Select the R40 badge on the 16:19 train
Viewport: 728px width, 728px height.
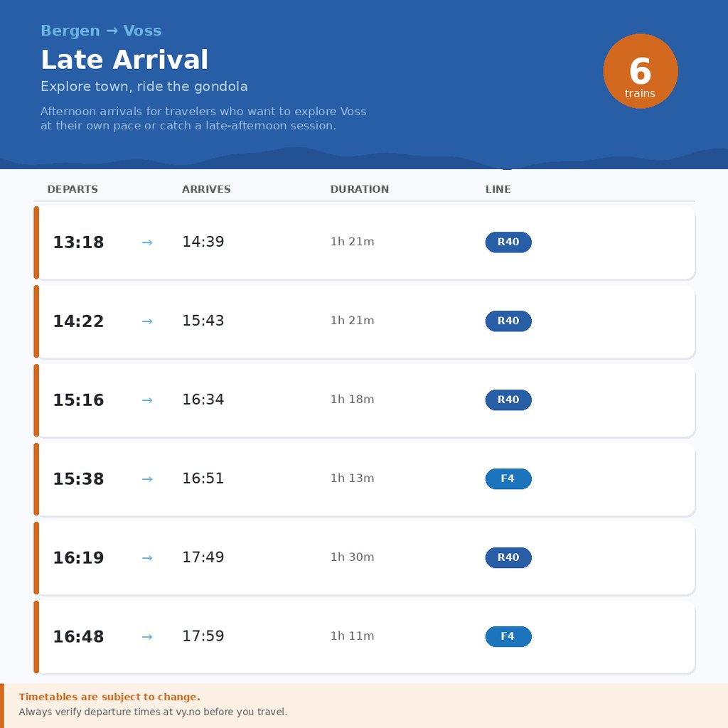(x=508, y=557)
